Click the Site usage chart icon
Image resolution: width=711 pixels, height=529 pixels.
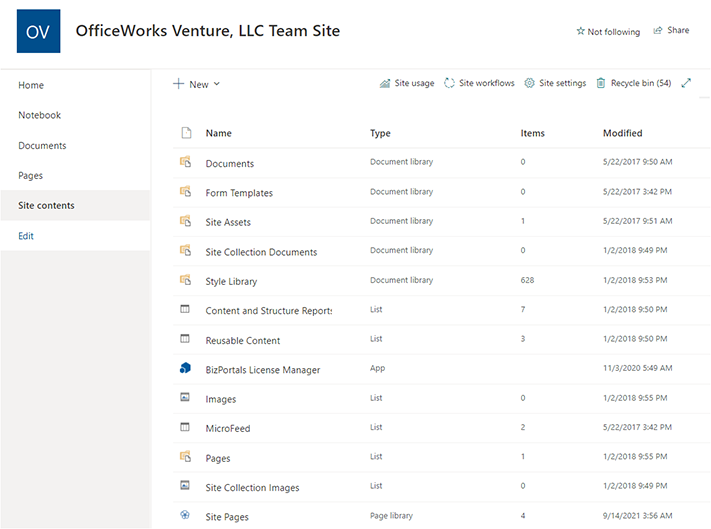pyautogui.click(x=385, y=83)
